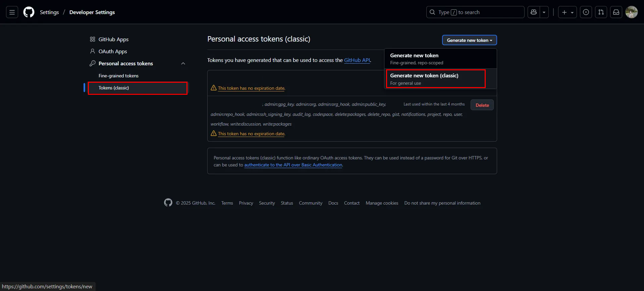Open Copilot chat icon in header
The height and width of the screenshot is (291, 644).
point(534,12)
